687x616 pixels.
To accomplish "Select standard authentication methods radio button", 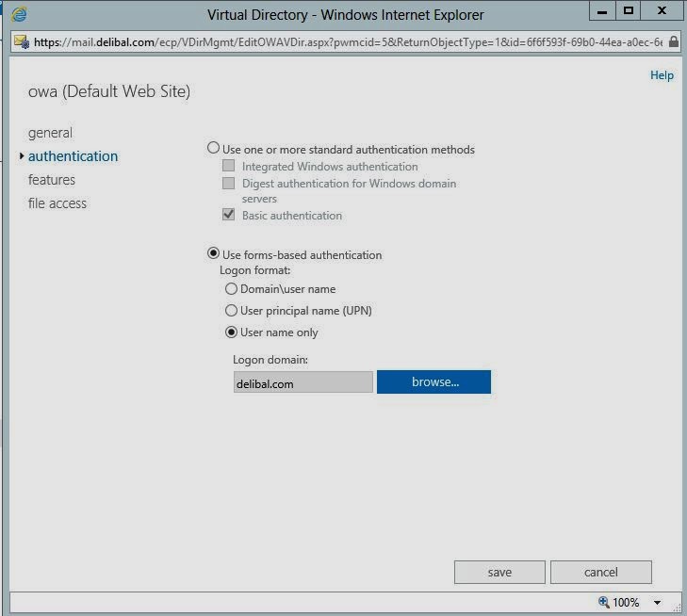I will [x=213, y=149].
